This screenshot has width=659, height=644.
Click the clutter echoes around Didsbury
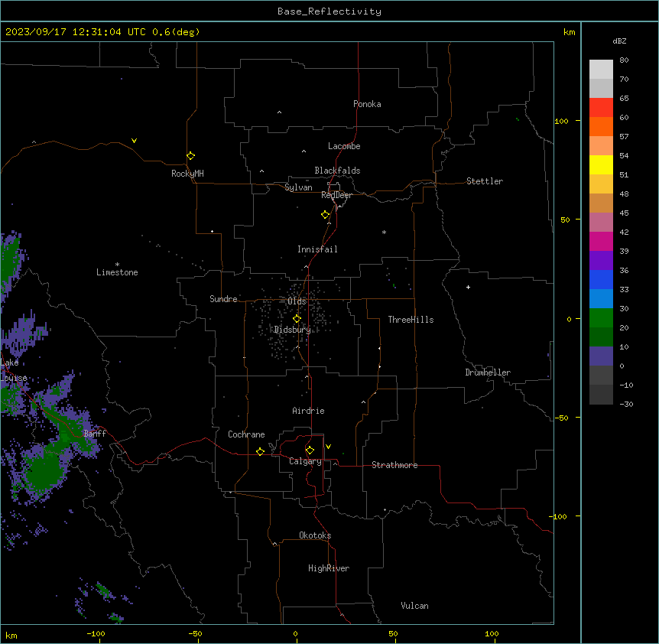pyautogui.click(x=292, y=320)
